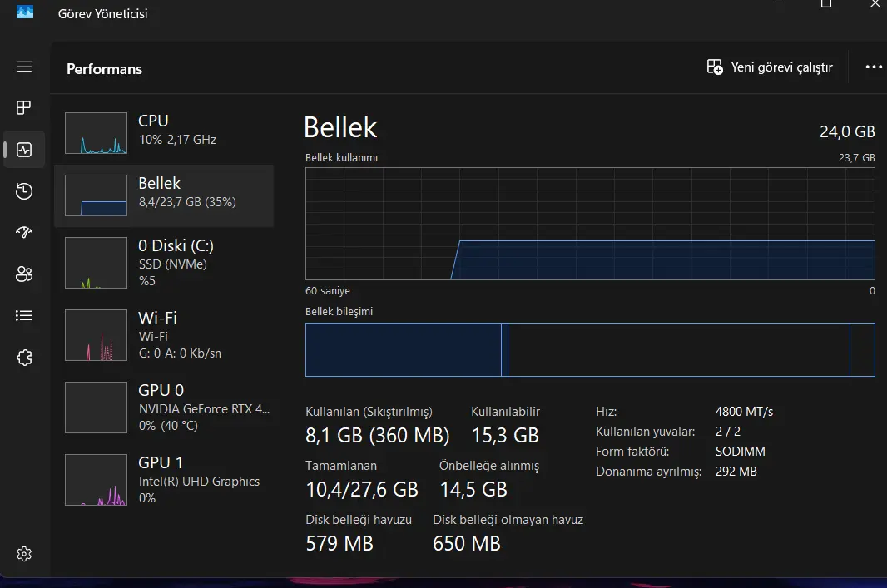Go to Processes page icon in sidebar
Image resolution: width=887 pixels, height=588 pixels.
(24, 108)
